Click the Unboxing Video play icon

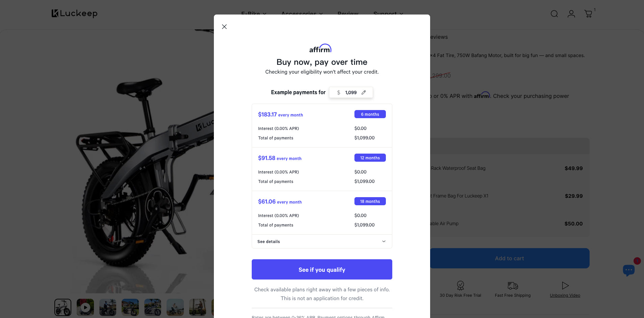coord(565,286)
